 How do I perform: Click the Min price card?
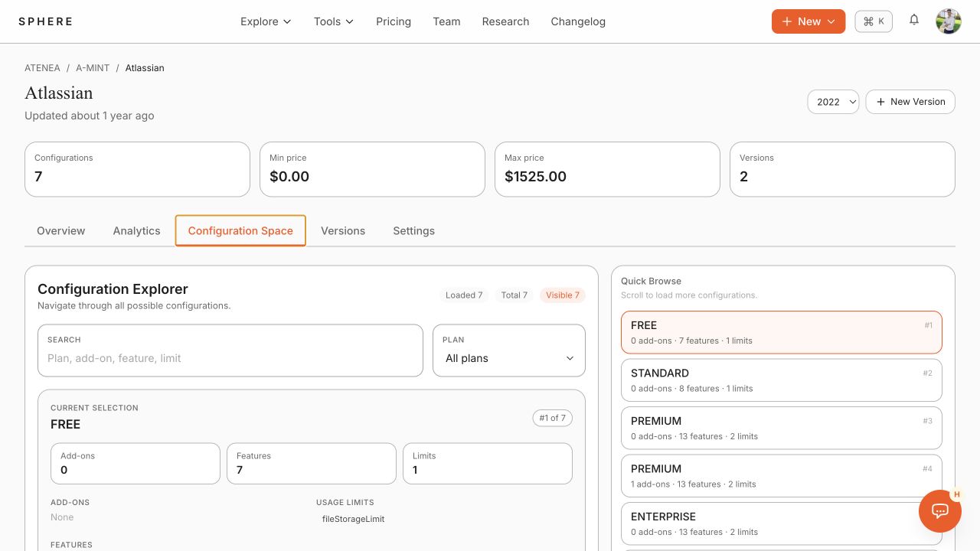[372, 169]
